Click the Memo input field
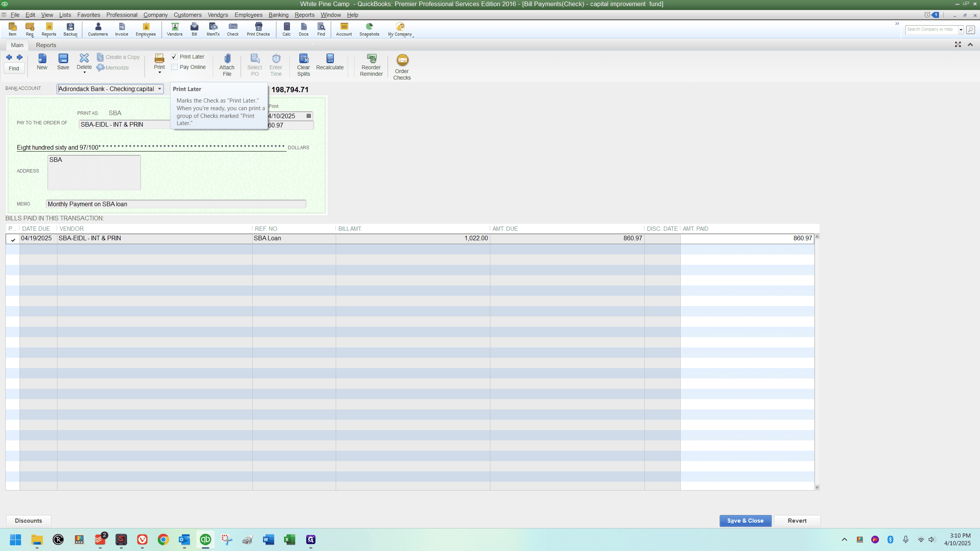Image resolution: width=980 pixels, height=551 pixels. coord(176,204)
